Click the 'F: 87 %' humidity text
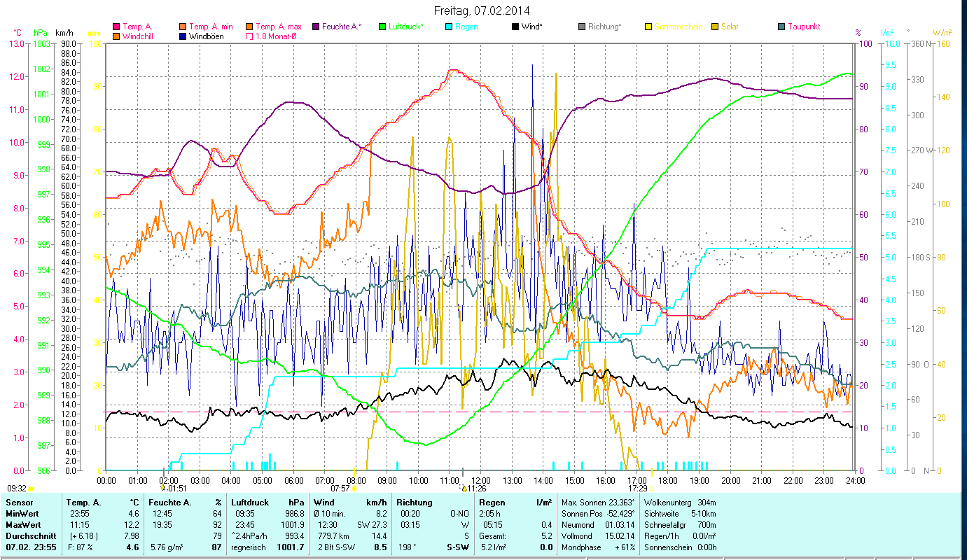The image size is (967, 560). pyautogui.click(x=81, y=547)
